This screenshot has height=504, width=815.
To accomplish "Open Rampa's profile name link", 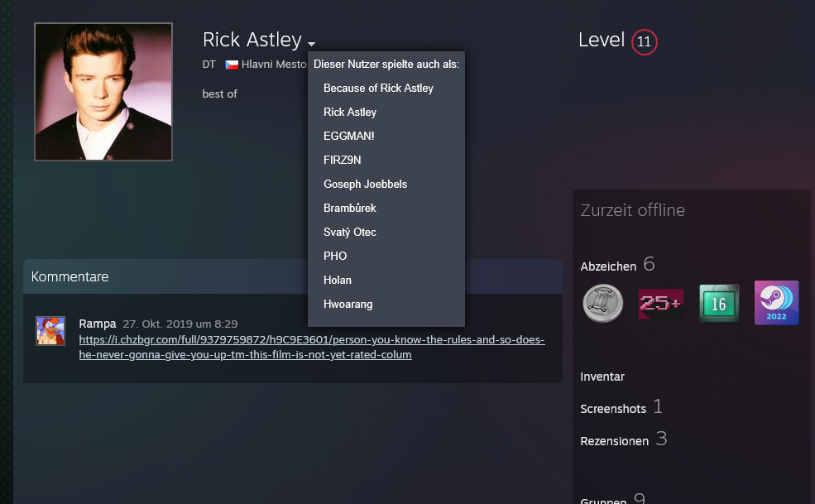I will [97, 324].
